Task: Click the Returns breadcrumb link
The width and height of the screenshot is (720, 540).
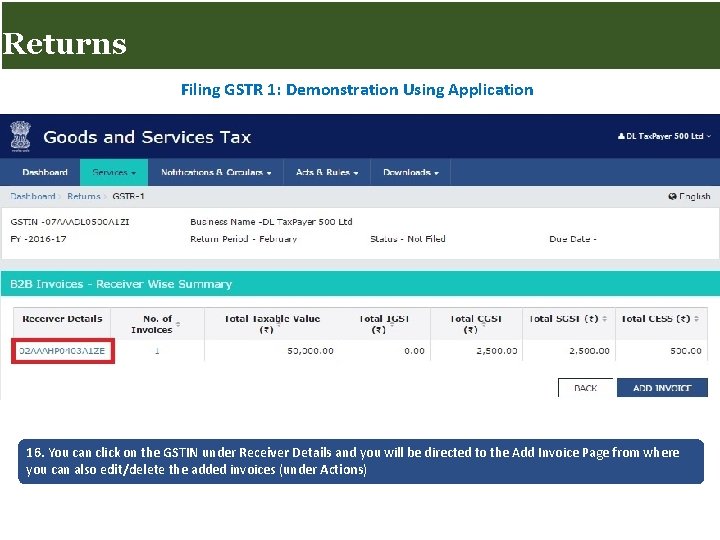Action: pyautogui.click(x=84, y=197)
